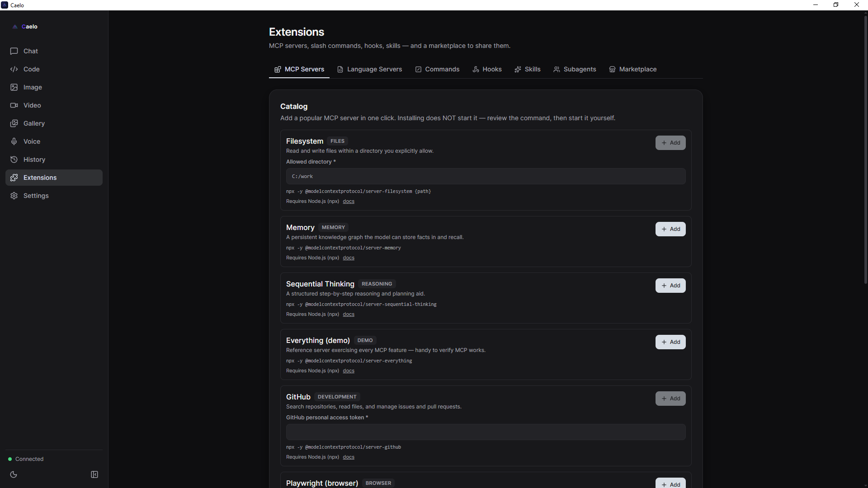868x488 pixels.
Task: Focus the Allowed directory input field
Action: 486,176
